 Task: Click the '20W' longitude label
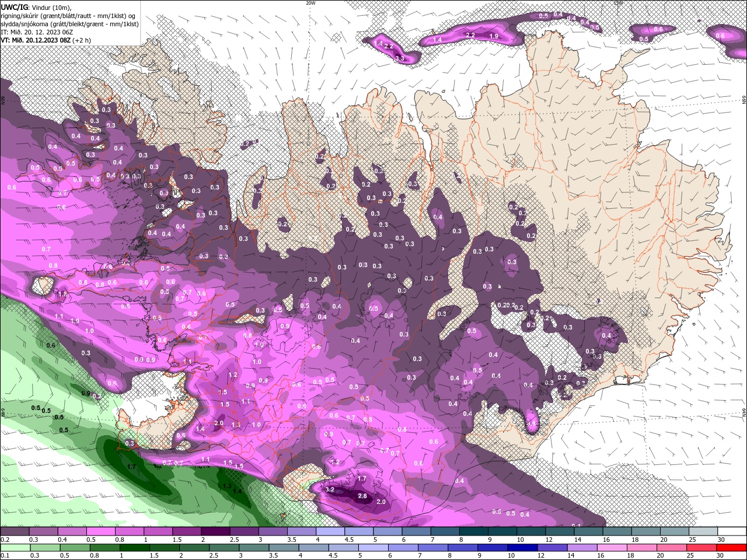coord(310,3)
